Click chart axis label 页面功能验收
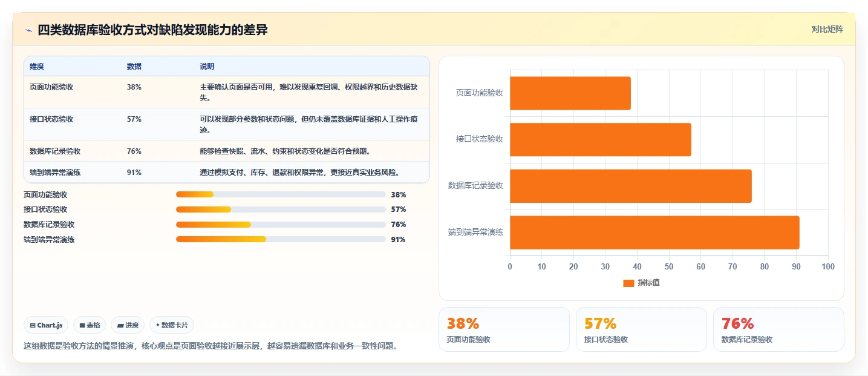The image size is (868, 376). pyautogui.click(x=480, y=93)
